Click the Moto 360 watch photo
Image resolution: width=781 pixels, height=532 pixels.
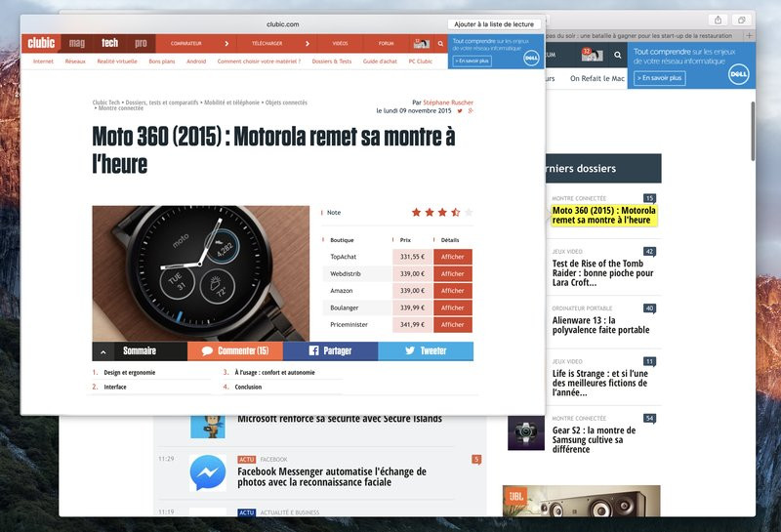click(x=201, y=273)
